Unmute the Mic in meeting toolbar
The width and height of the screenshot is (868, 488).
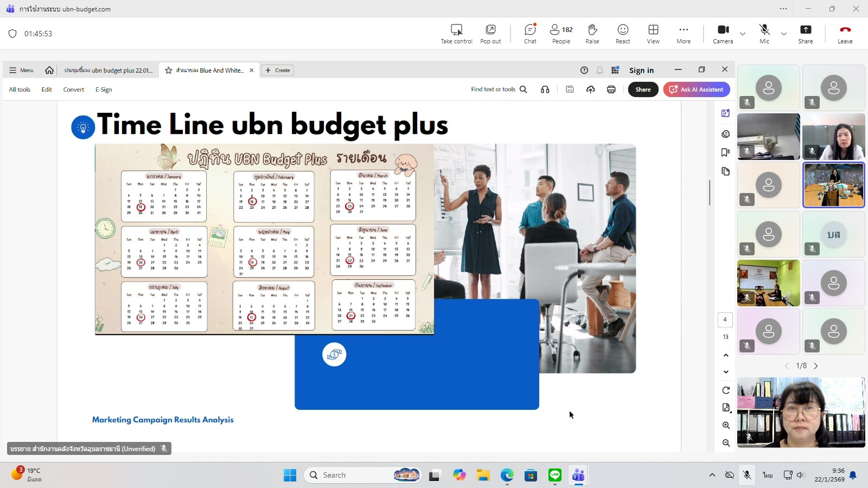click(764, 34)
